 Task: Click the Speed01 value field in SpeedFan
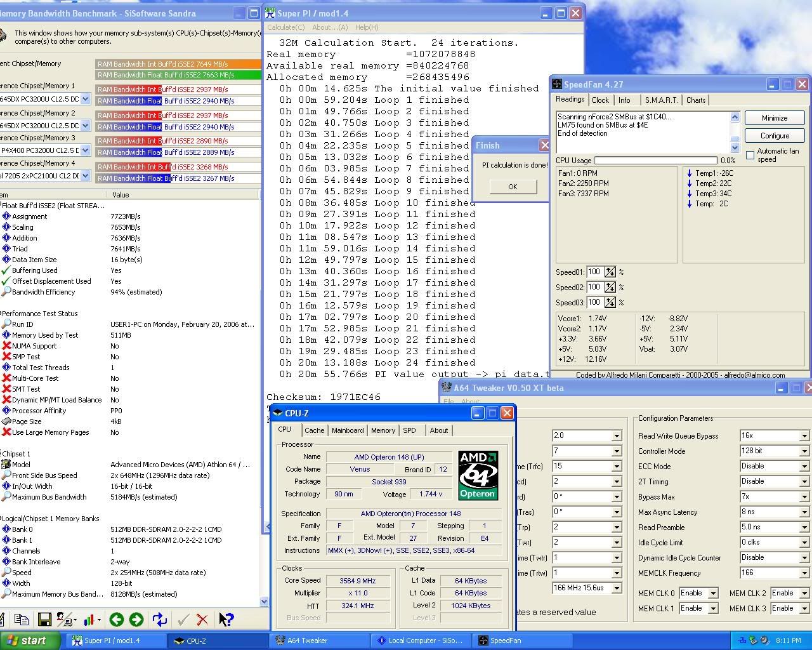pyautogui.click(x=594, y=272)
